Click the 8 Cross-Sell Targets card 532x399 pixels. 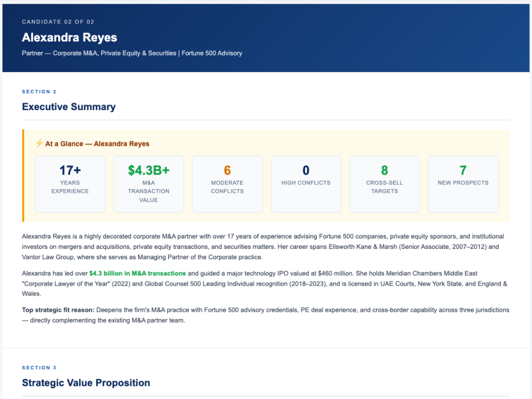[x=384, y=184]
